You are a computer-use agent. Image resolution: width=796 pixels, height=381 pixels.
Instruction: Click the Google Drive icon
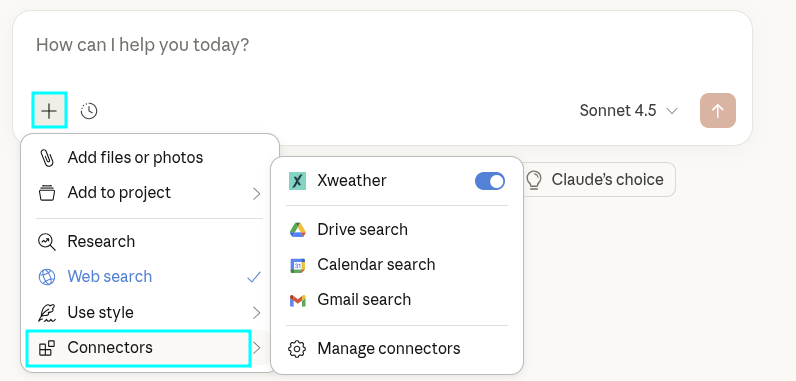coord(297,230)
